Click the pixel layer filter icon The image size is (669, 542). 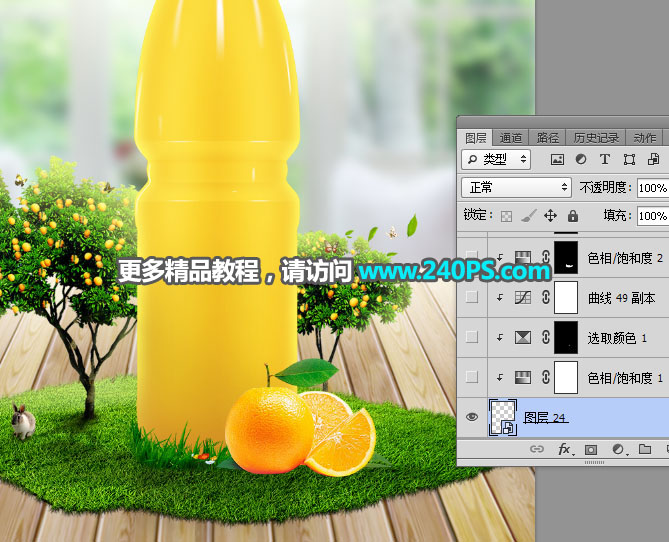click(x=557, y=159)
